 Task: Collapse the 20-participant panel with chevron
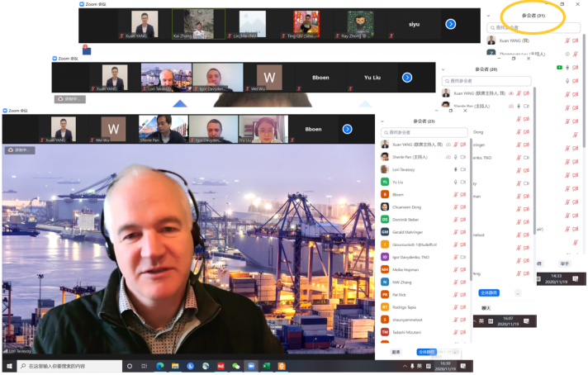coord(443,69)
